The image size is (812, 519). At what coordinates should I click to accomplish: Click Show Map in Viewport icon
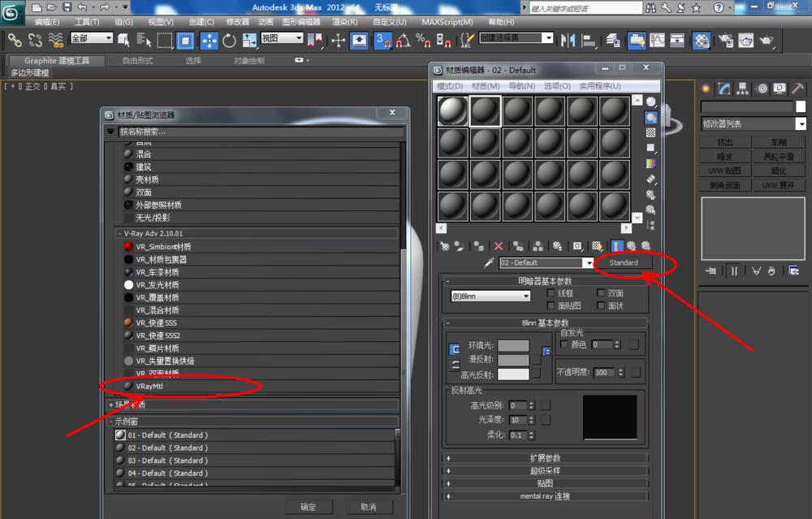click(597, 246)
